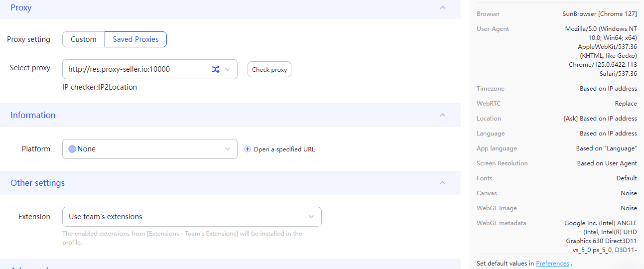Click the chevron arrow in the Platform field
644x269 pixels.
[x=228, y=149]
